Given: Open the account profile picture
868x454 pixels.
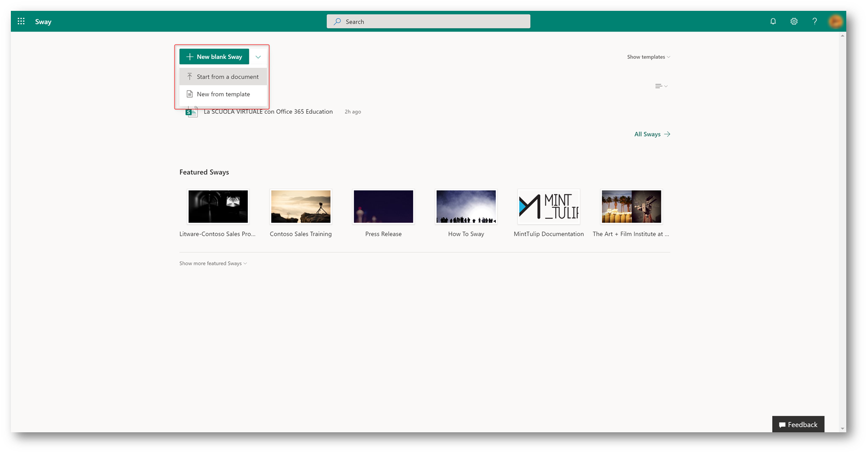Looking at the screenshot, I should 835,21.
